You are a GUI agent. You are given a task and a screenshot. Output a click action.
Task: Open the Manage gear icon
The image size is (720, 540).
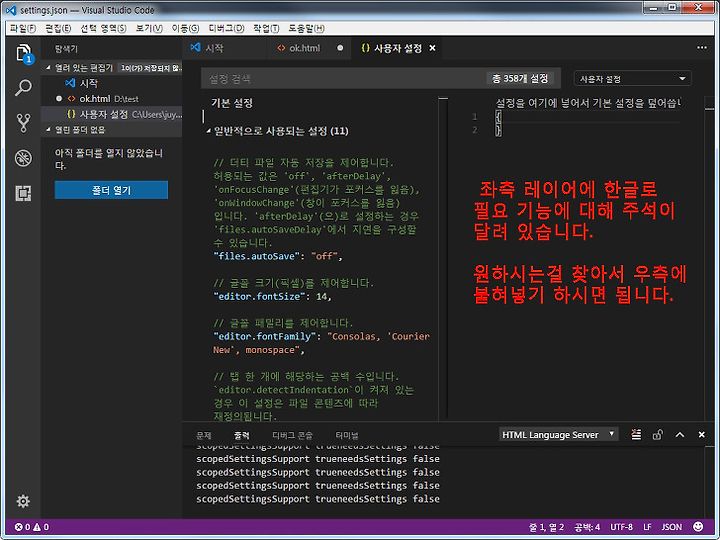(23, 501)
